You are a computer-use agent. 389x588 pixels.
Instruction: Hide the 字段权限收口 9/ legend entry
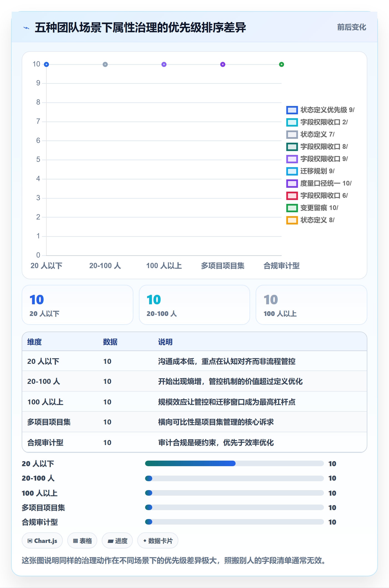pyautogui.click(x=317, y=159)
